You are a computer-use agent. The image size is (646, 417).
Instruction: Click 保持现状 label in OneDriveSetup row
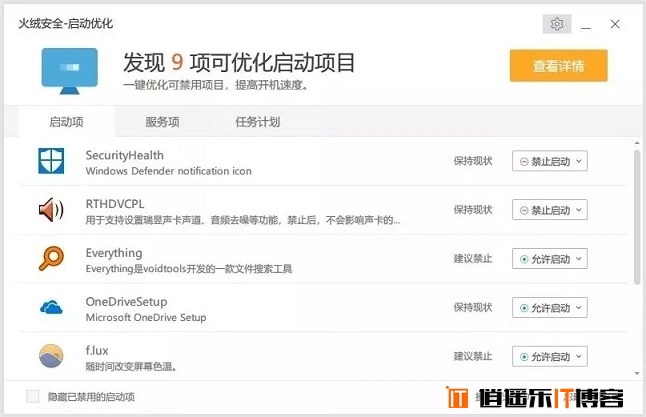point(473,308)
